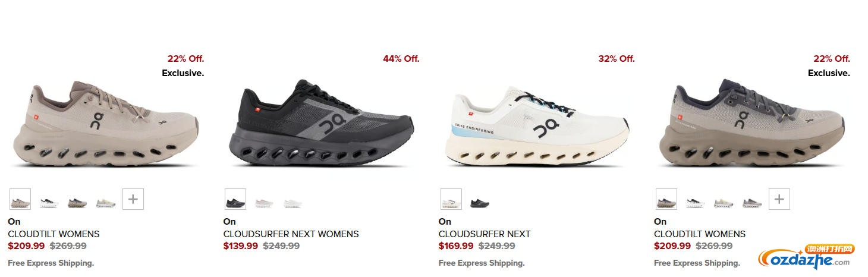Select black swatch under Cloudsurfer Next
The image size is (868, 277).
(x=479, y=203)
